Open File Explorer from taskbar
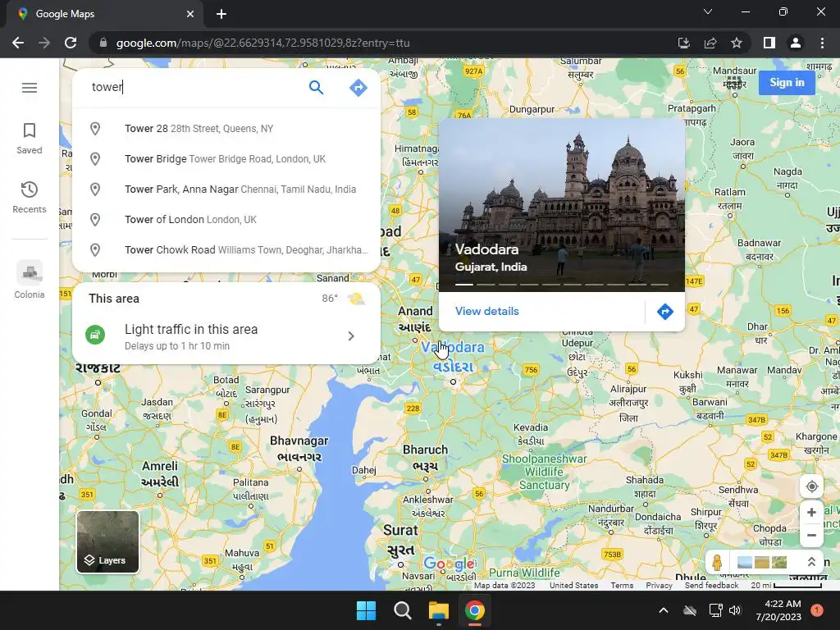Screen dimensions: 840x630 [439, 610]
